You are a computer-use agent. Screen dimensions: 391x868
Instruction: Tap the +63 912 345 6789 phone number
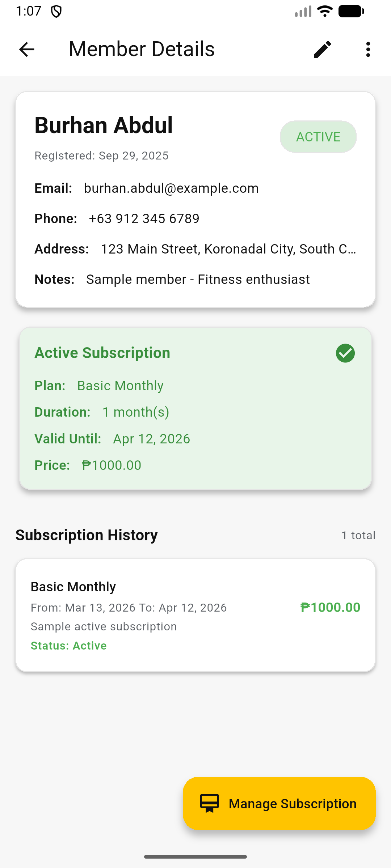click(x=144, y=219)
